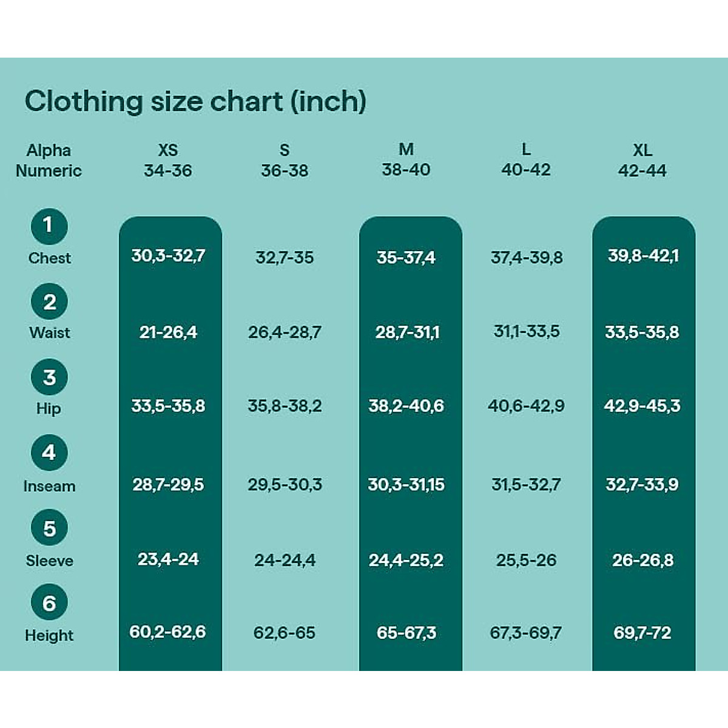The height and width of the screenshot is (728, 728).
Task: Click the S 36-38 size header
Action: 285,160
